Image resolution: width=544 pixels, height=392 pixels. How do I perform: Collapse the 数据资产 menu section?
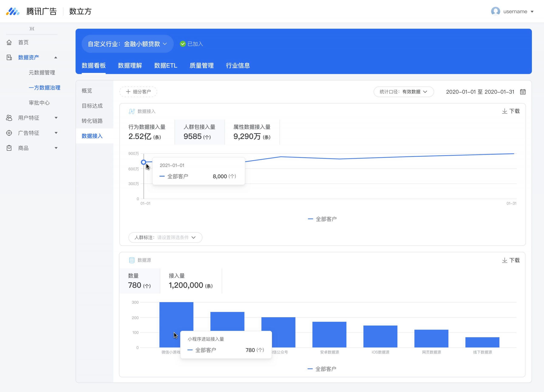click(56, 58)
